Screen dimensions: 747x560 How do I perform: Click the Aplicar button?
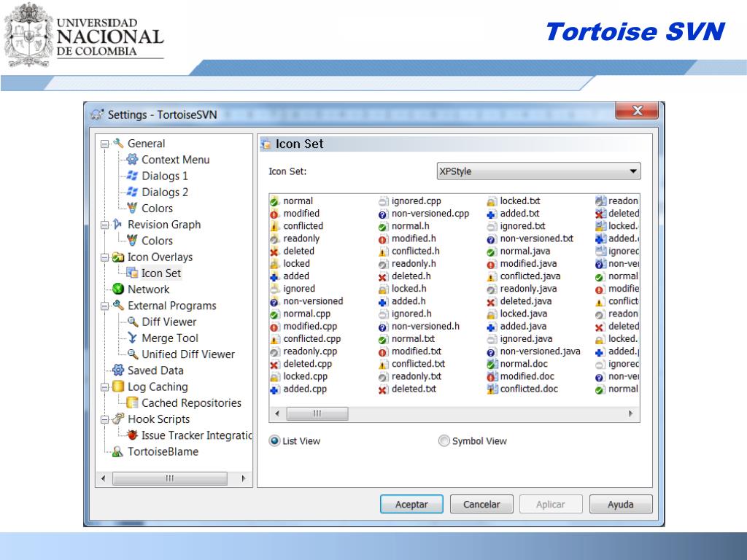(x=551, y=505)
